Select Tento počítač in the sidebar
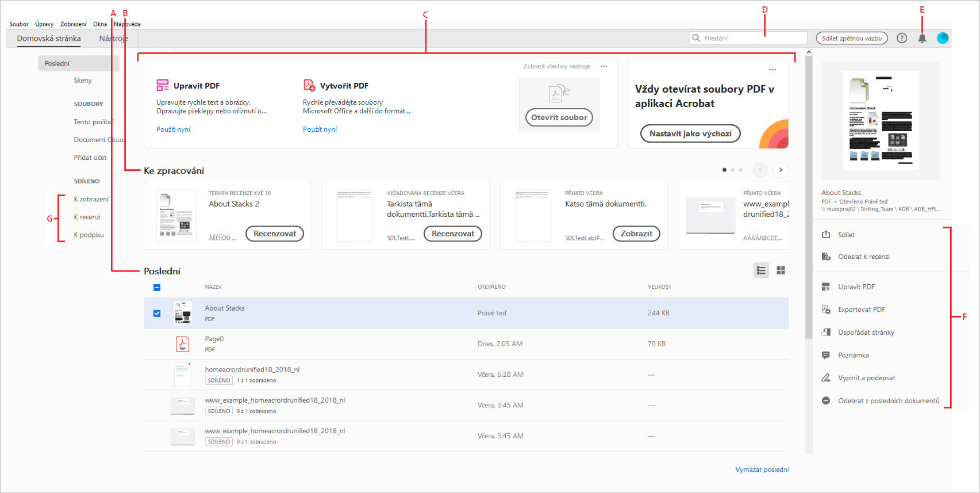 (94, 122)
